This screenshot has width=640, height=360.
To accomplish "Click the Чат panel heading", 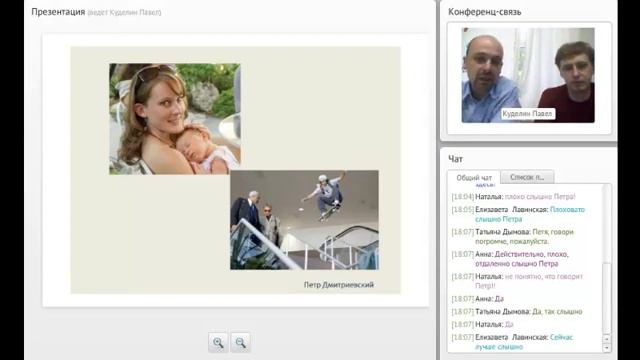I will (x=455, y=159).
